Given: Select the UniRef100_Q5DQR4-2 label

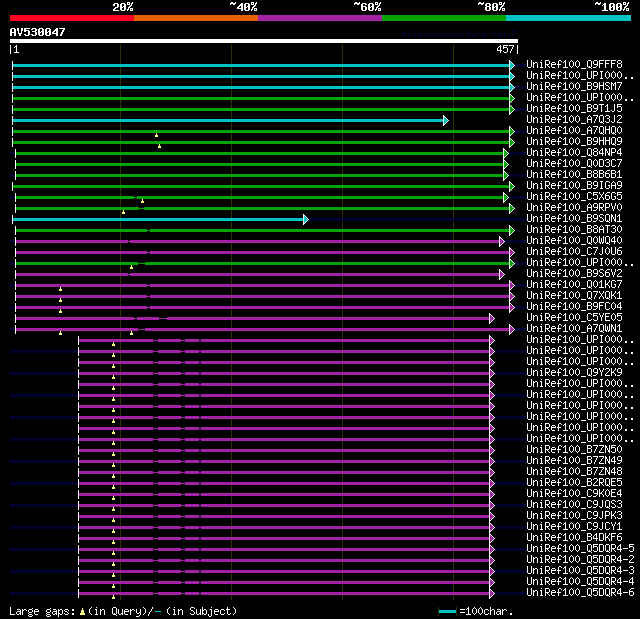Looking at the screenshot, I should [580, 560].
